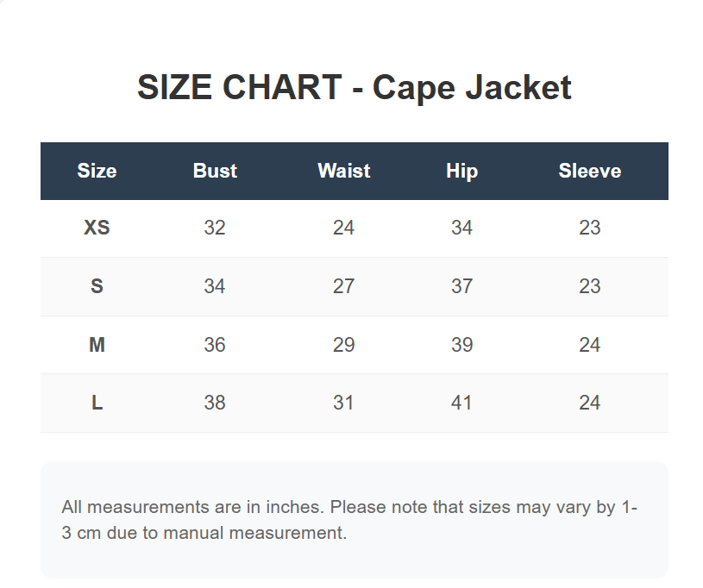703x588 pixels.
Task: Select the M size row label
Action: [97, 345]
